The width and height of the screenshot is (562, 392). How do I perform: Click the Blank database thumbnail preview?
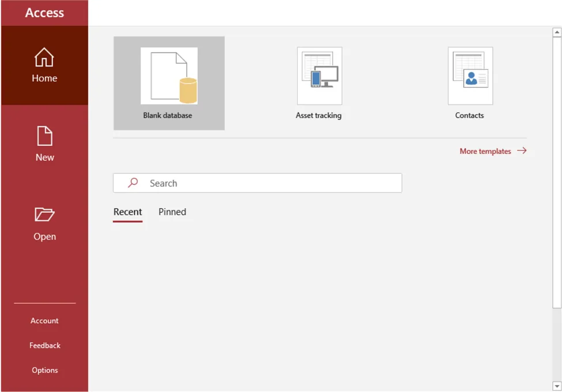coord(168,75)
